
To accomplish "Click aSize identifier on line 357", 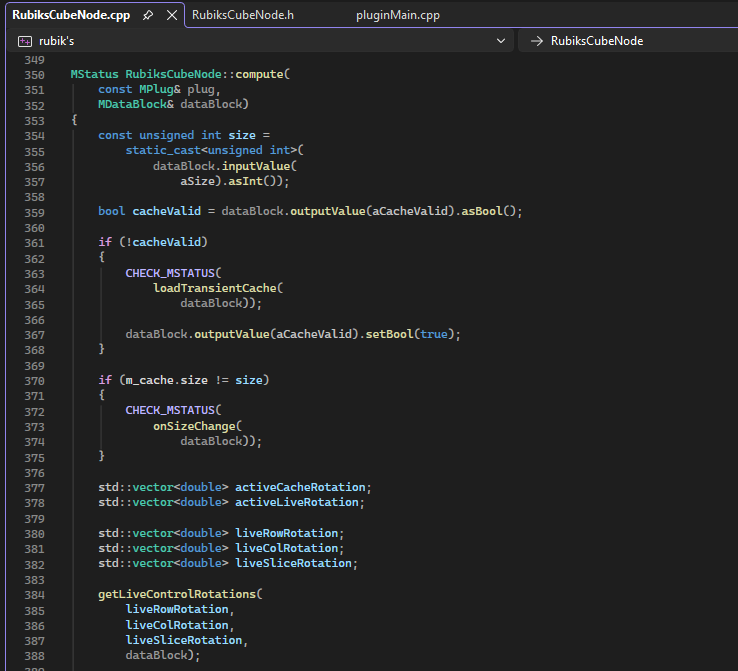I will pyautogui.click(x=197, y=181).
